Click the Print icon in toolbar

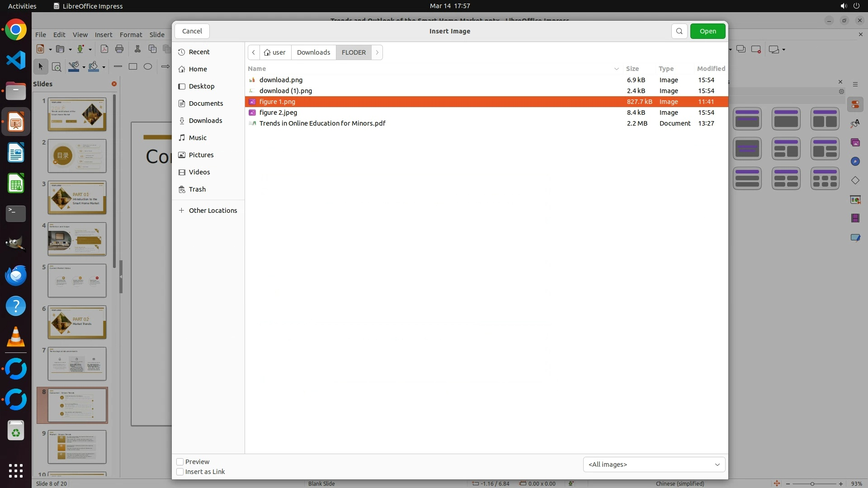point(119,49)
